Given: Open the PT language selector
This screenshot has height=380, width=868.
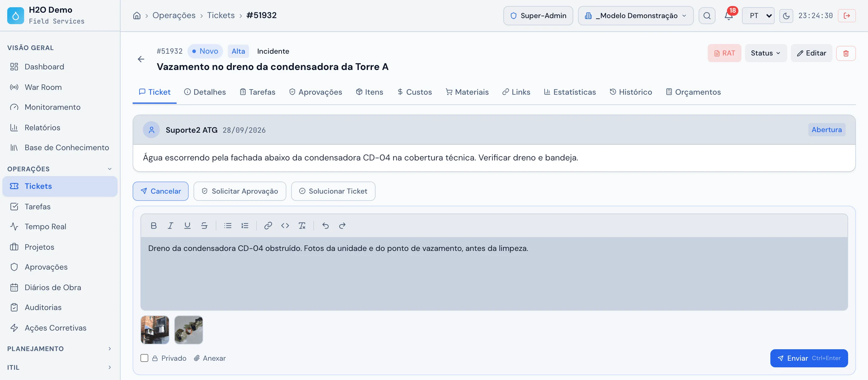Looking at the screenshot, I should [x=758, y=15].
